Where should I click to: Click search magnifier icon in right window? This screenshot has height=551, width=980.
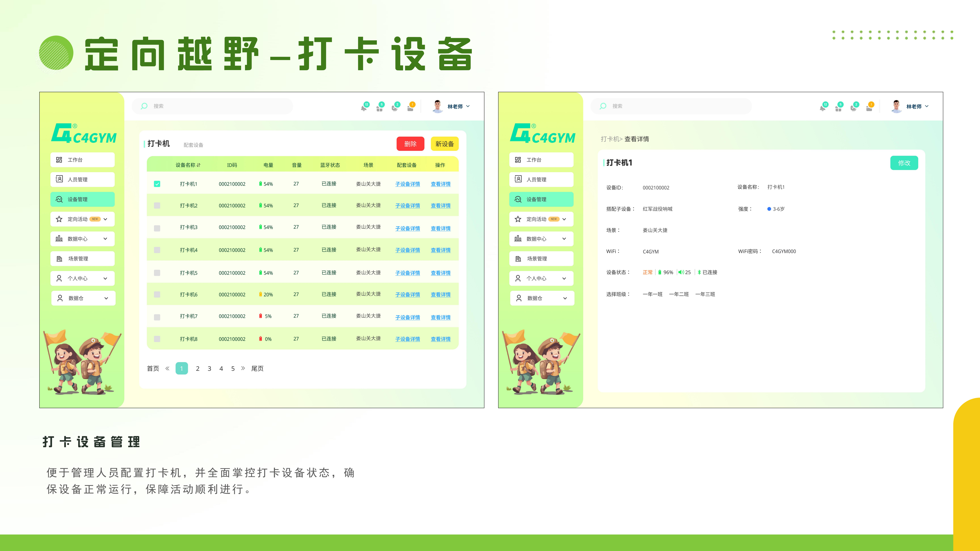coord(603,106)
